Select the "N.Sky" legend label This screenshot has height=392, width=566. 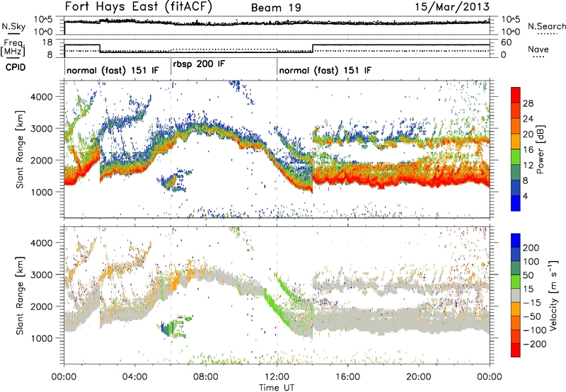13,26
